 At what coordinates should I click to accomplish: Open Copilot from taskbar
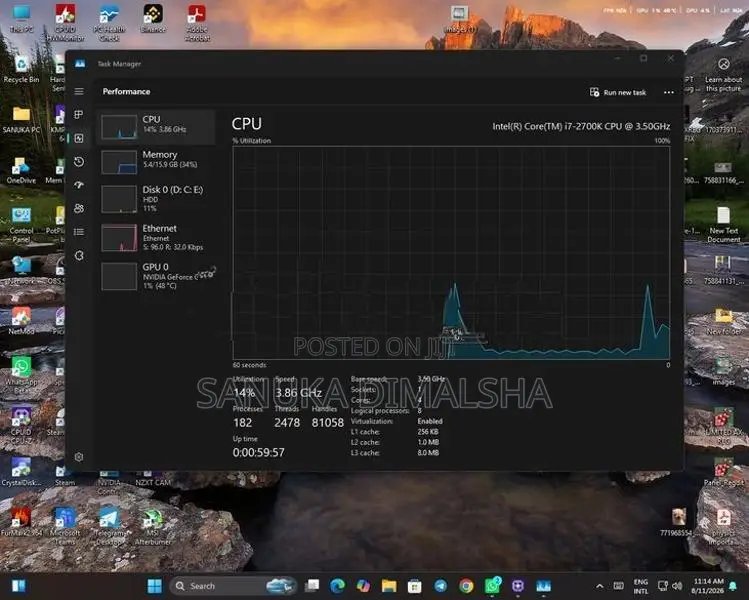click(364, 586)
